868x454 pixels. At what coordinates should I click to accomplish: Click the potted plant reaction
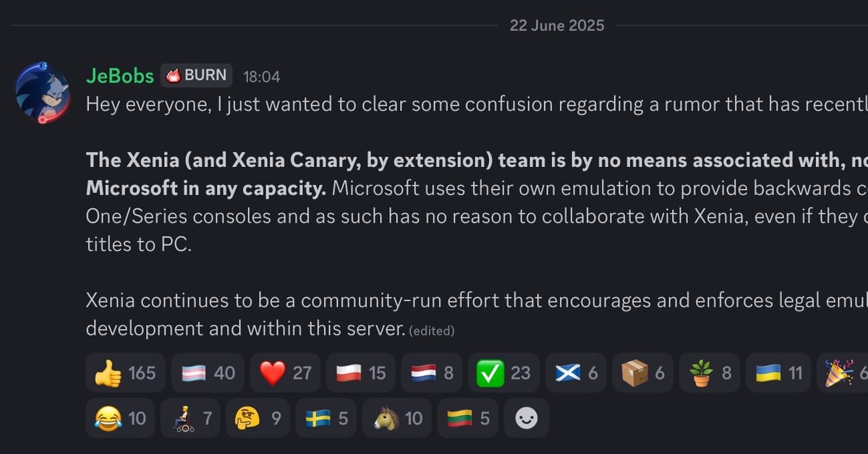[x=710, y=373]
